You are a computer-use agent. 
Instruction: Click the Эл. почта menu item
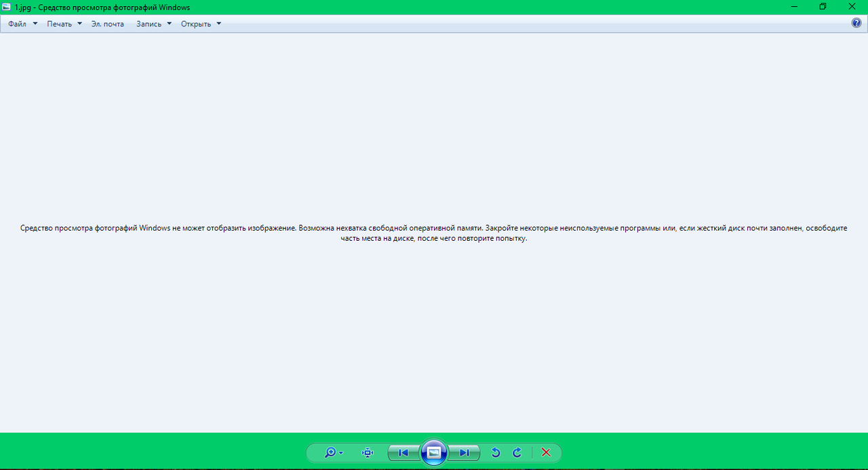coord(108,24)
